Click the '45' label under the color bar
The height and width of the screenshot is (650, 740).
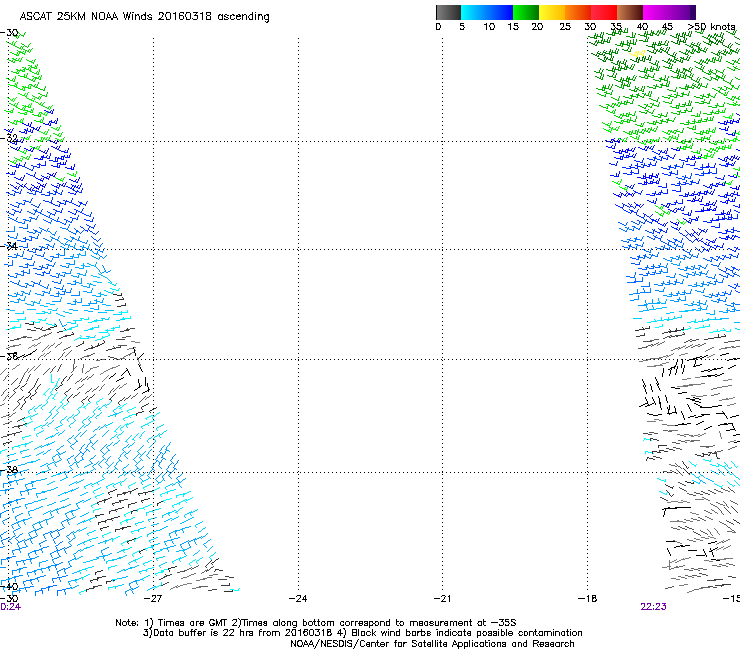667,27
